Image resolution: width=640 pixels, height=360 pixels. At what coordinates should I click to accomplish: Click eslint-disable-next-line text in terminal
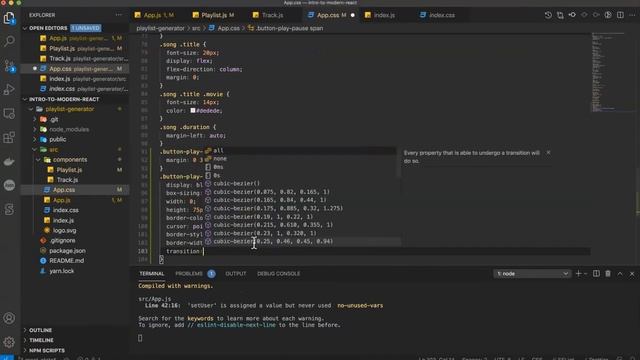(x=236, y=325)
